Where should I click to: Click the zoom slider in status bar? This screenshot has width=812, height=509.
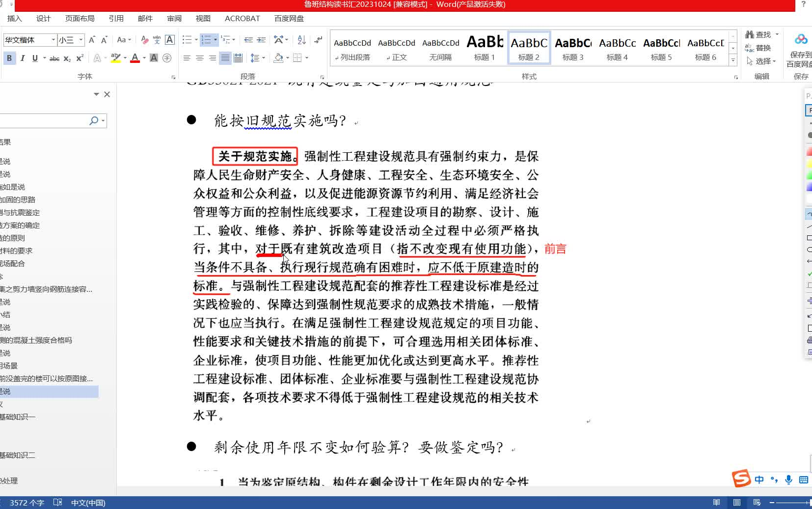pyautogui.click(x=792, y=503)
